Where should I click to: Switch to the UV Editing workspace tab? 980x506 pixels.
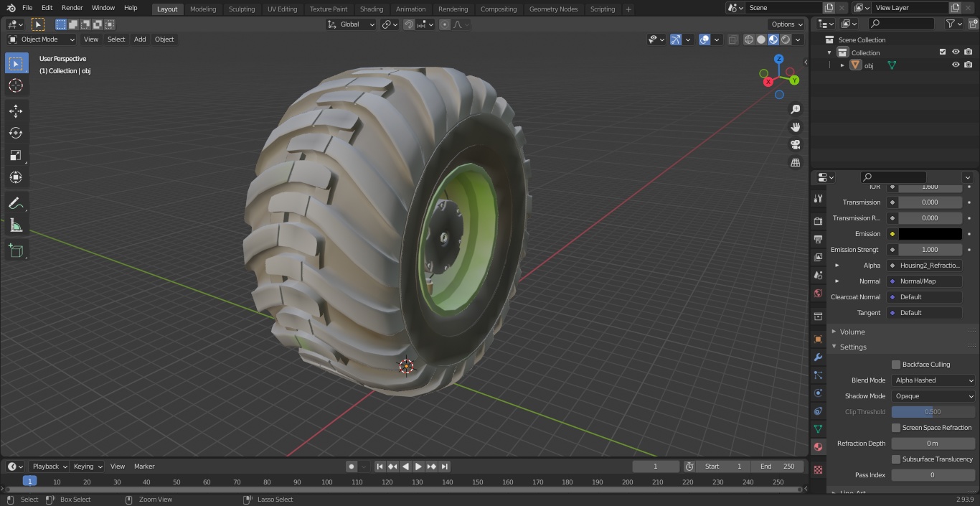[x=282, y=9]
